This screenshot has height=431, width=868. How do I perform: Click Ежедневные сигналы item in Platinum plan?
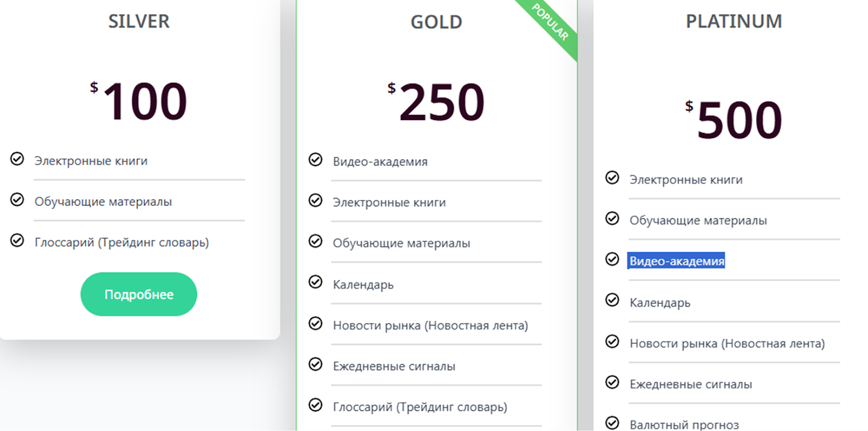[691, 384]
